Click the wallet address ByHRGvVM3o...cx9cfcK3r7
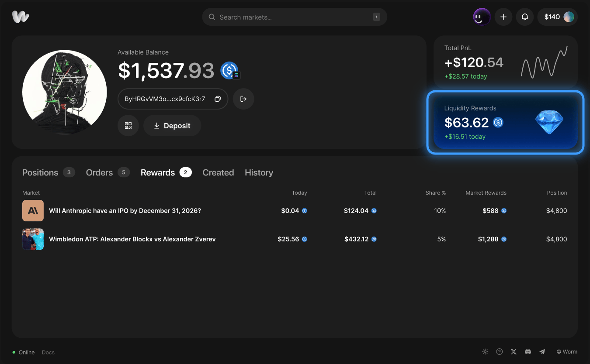Image resolution: width=590 pixels, height=364 pixels. [x=165, y=99]
